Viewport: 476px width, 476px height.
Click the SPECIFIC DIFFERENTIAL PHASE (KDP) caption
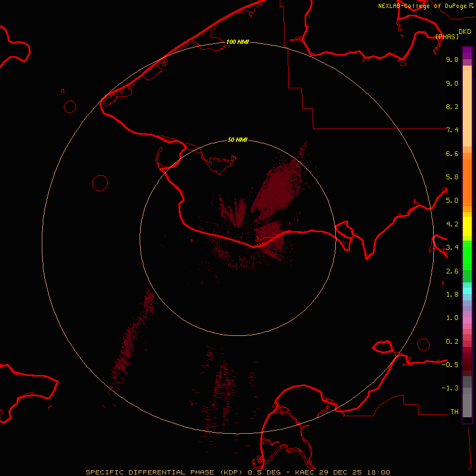pos(164,472)
